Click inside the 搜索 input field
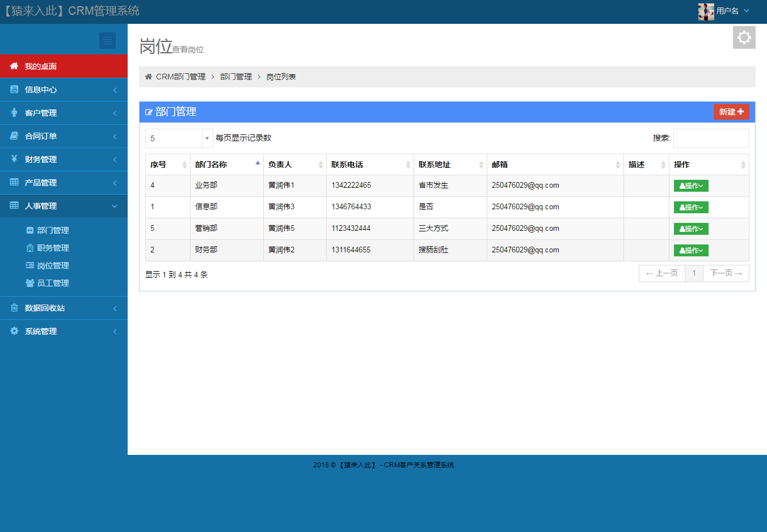Image resolution: width=767 pixels, height=532 pixels. click(x=711, y=138)
